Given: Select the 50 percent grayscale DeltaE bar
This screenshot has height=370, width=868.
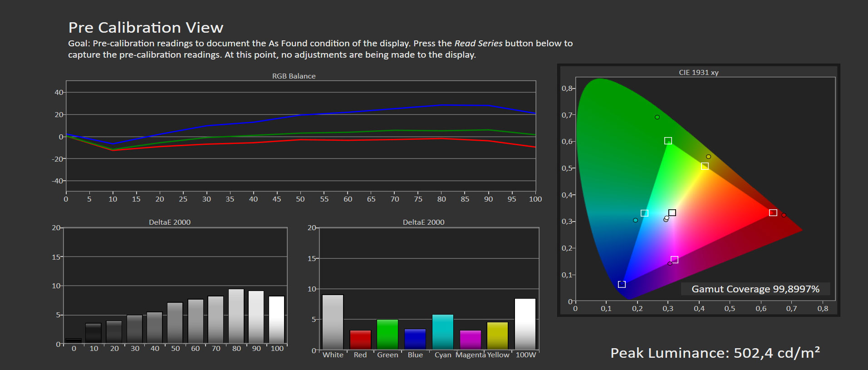Looking at the screenshot, I should click(175, 323).
